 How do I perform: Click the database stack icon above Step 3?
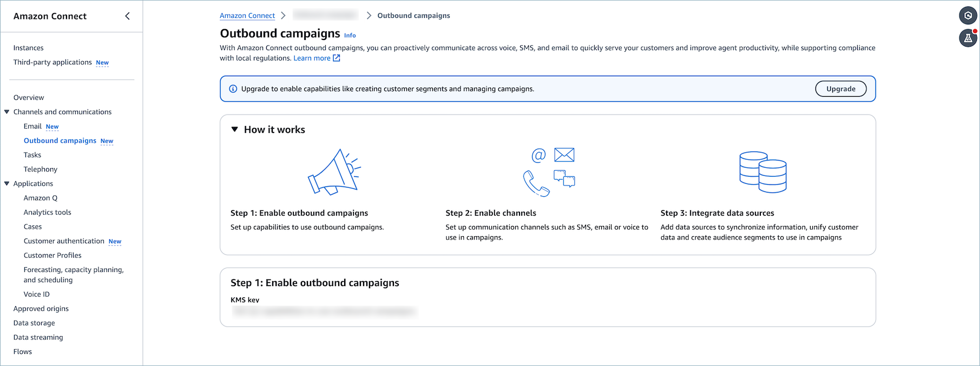763,172
